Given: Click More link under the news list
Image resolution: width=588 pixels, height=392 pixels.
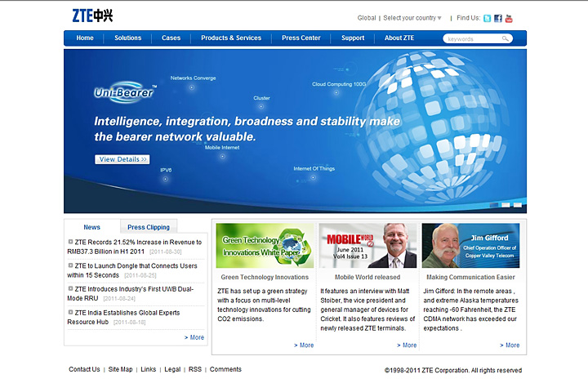Looking at the screenshot, I should tap(194, 337).
